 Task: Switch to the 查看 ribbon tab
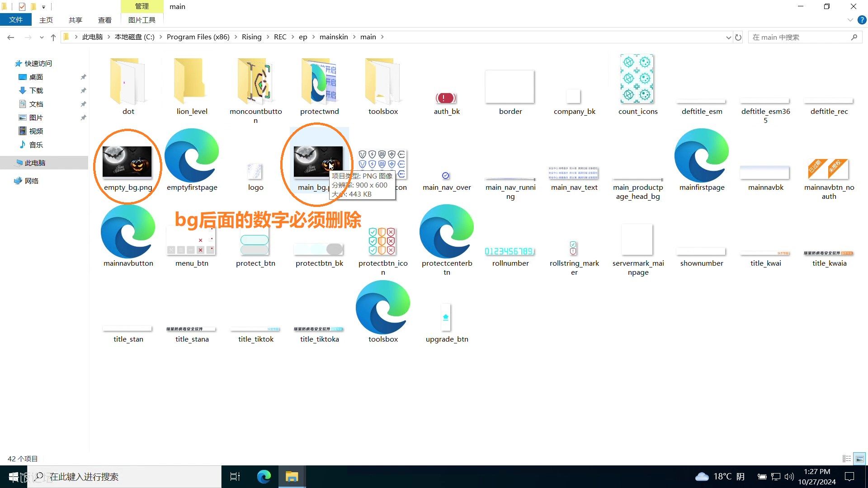(105, 20)
